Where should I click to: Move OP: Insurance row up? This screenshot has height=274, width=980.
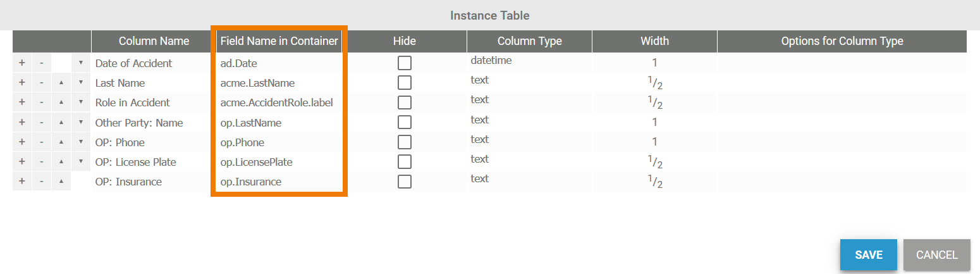[61, 182]
